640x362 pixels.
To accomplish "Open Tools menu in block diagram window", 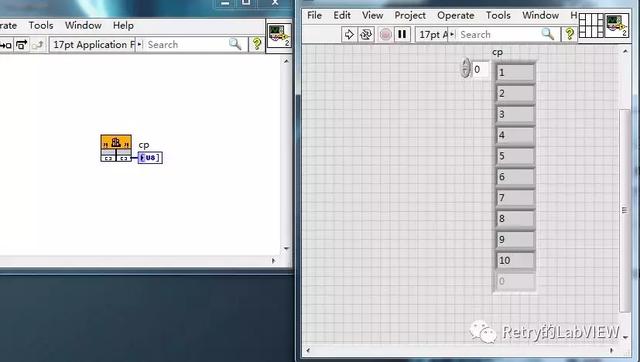I will point(41,25).
